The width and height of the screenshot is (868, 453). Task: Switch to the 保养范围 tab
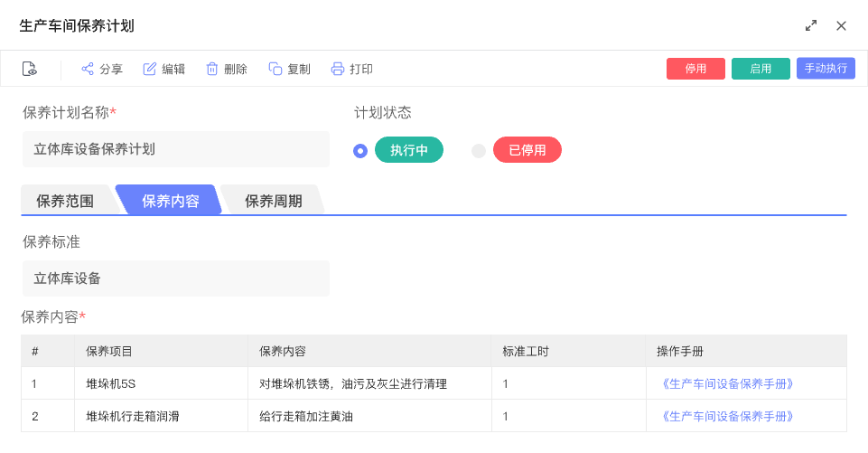pos(65,201)
